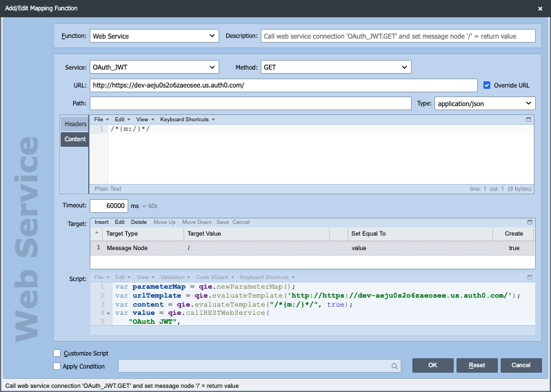Open the content editor View menu
Screen dimensions: 551x392
click(x=145, y=119)
